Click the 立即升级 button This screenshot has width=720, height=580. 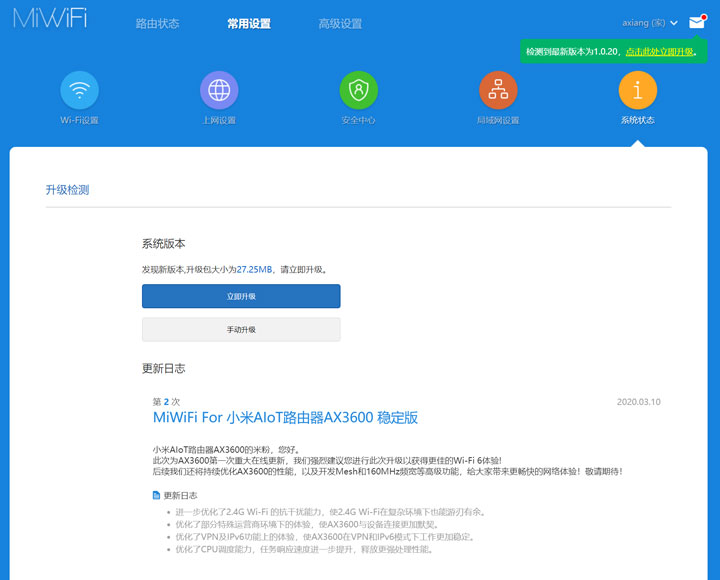(241, 296)
